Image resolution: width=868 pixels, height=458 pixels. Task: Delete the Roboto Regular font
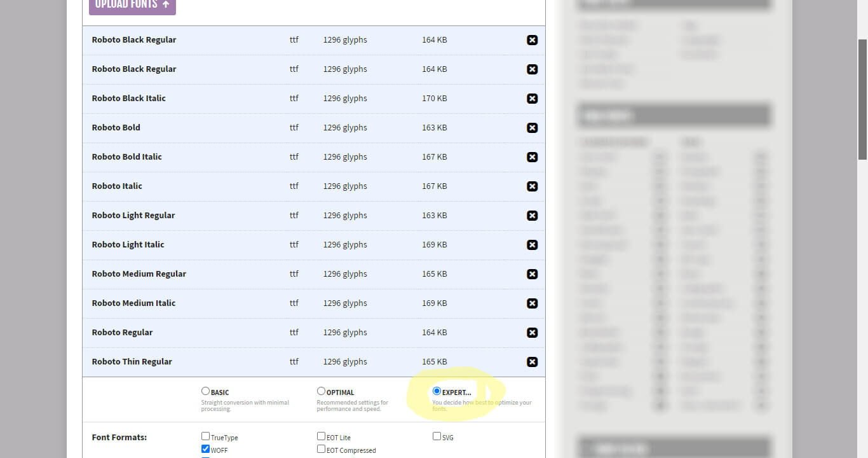pyautogui.click(x=532, y=333)
